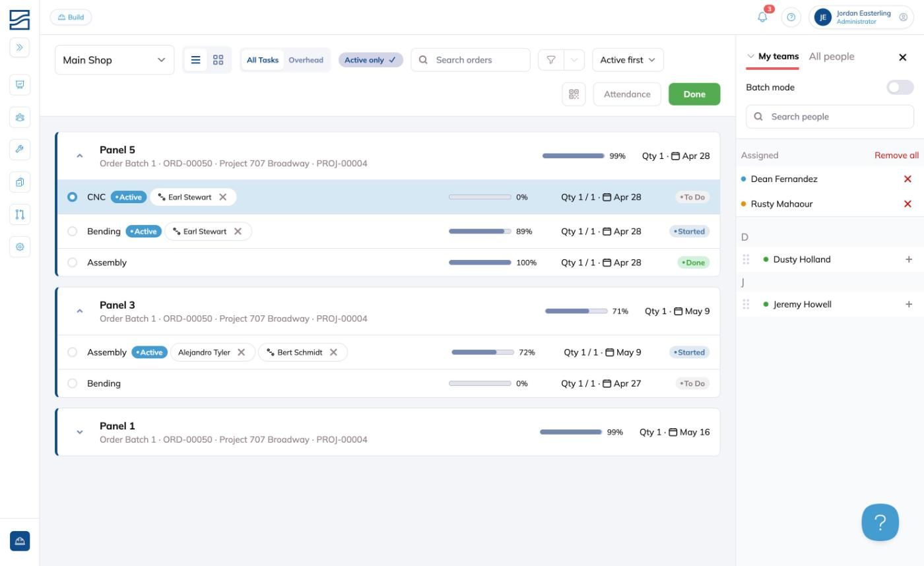
Task: Click the Search orders field
Action: click(471, 60)
